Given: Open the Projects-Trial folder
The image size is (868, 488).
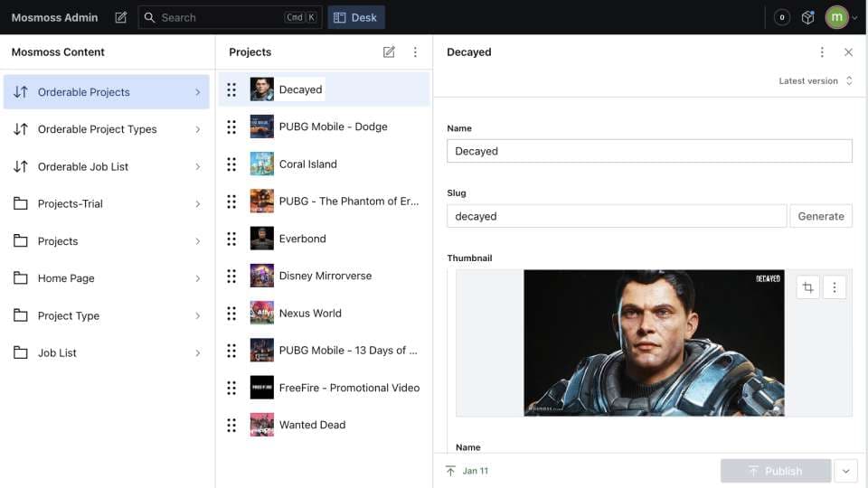Looking at the screenshot, I should (x=107, y=203).
